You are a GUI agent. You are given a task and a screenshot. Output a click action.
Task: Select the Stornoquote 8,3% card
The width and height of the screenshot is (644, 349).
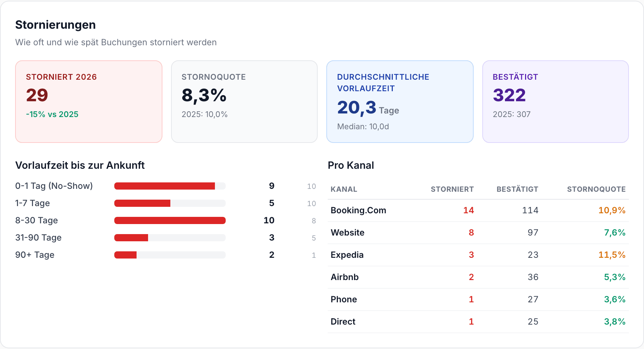tap(244, 102)
